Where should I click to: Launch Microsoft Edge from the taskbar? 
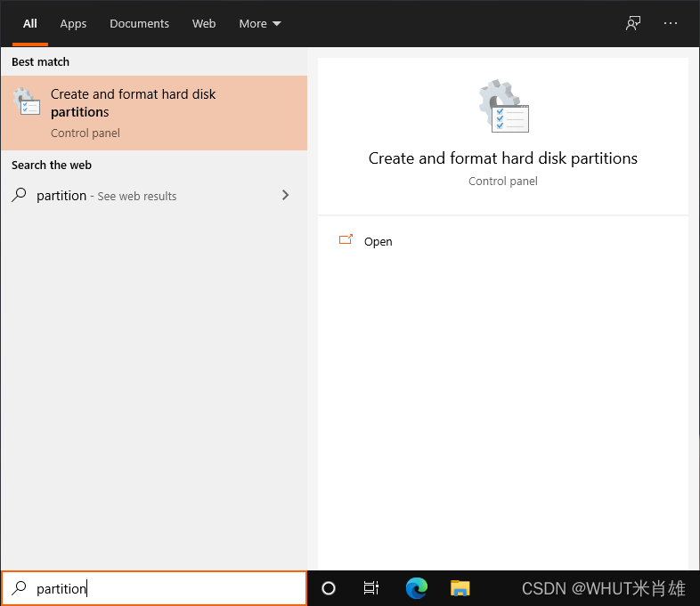[416, 588]
